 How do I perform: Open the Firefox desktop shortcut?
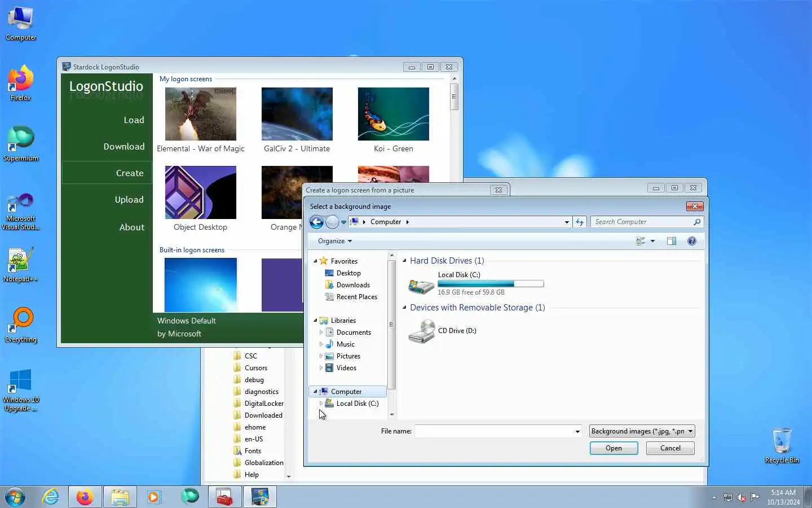coord(21,84)
